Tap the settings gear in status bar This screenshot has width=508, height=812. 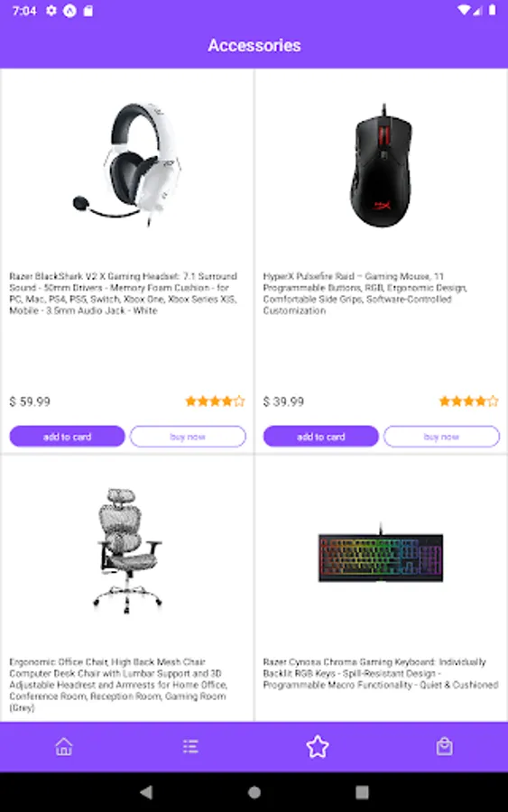click(51, 10)
